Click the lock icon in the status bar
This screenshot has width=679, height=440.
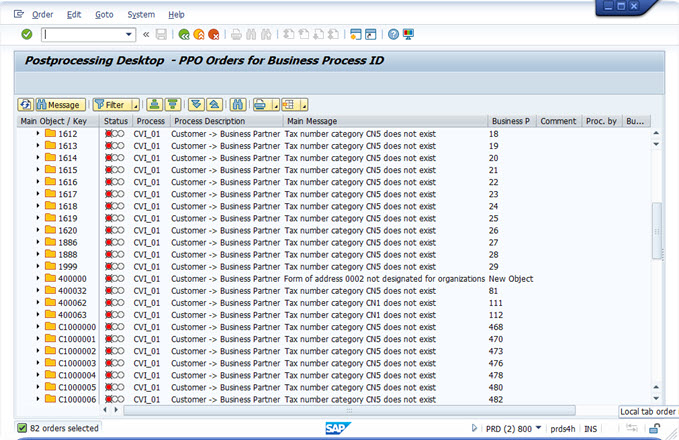click(x=654, y=429)
